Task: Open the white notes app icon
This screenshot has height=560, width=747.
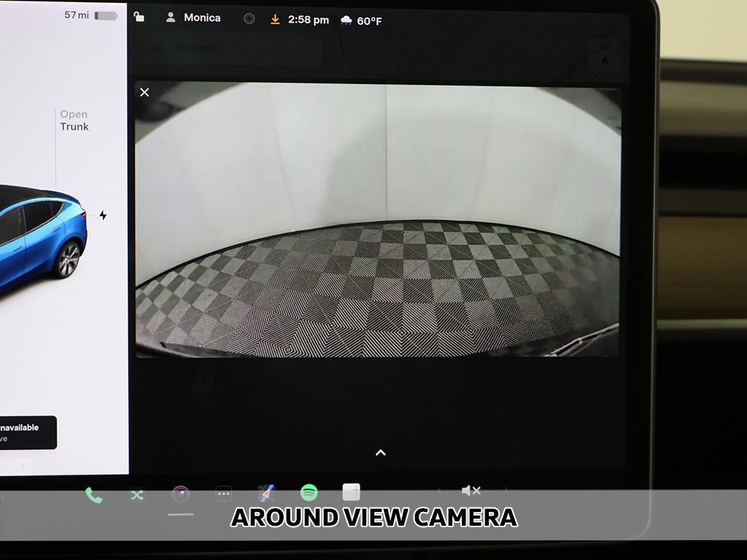Action: click(352, 492)
